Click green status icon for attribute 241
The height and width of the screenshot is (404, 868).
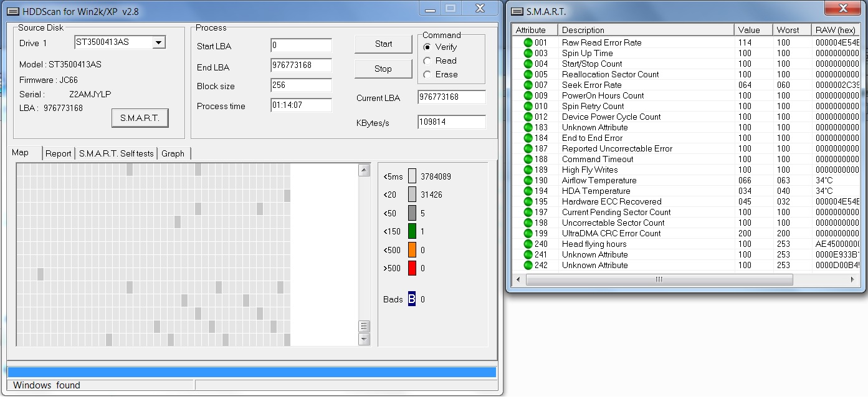point(528,254)
